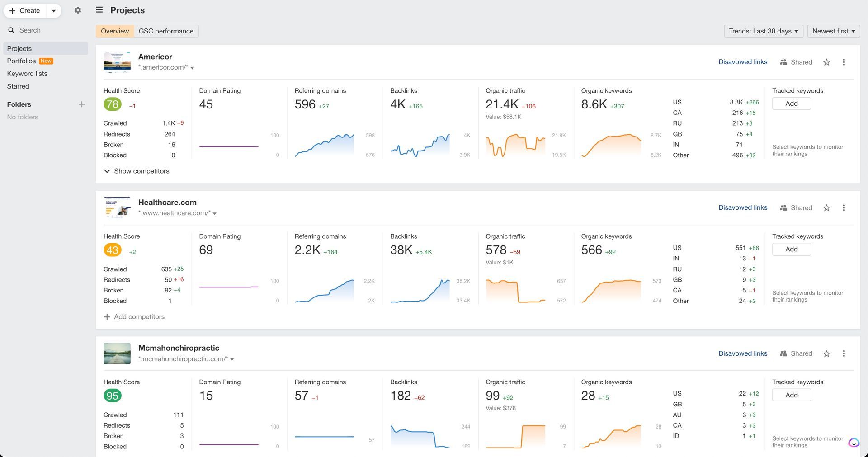Click Americor Health Score 78 badge
This screenshot has width=868, height=457.
point(112,104)
